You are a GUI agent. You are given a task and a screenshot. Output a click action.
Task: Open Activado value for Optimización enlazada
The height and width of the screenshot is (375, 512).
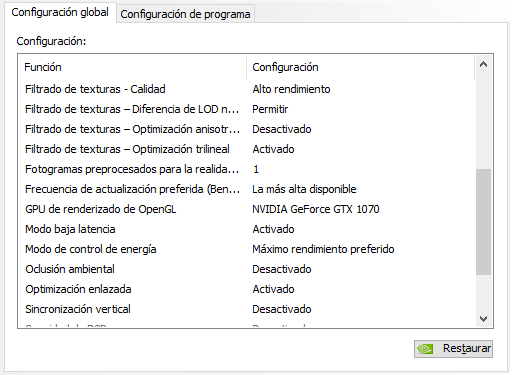pos(273,289)
